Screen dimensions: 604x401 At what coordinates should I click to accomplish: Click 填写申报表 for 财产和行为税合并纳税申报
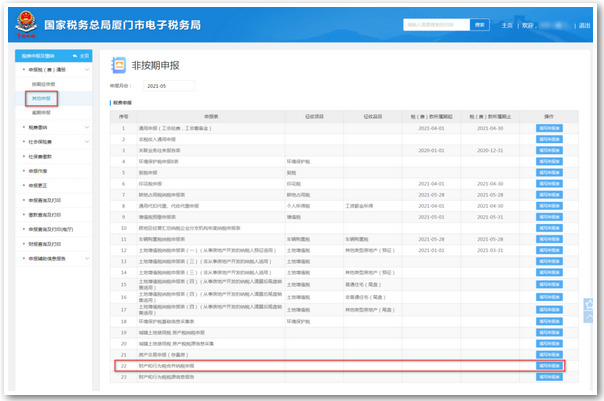click(550, 366)
